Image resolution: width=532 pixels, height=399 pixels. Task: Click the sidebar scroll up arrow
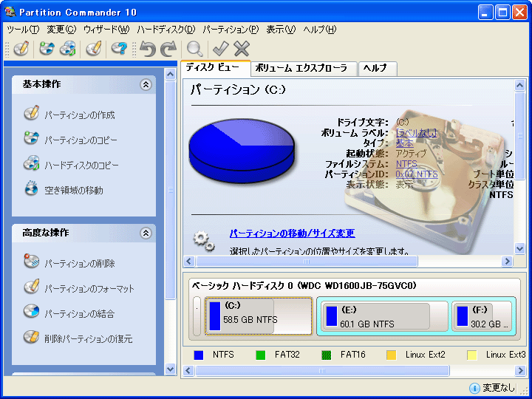tap(171, 74)
